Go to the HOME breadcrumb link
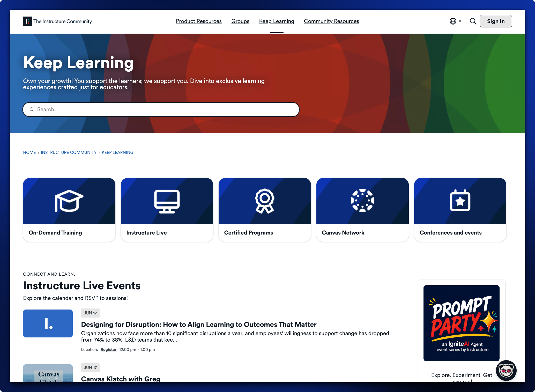Viewport: 535px width, 392px height. 29,152
